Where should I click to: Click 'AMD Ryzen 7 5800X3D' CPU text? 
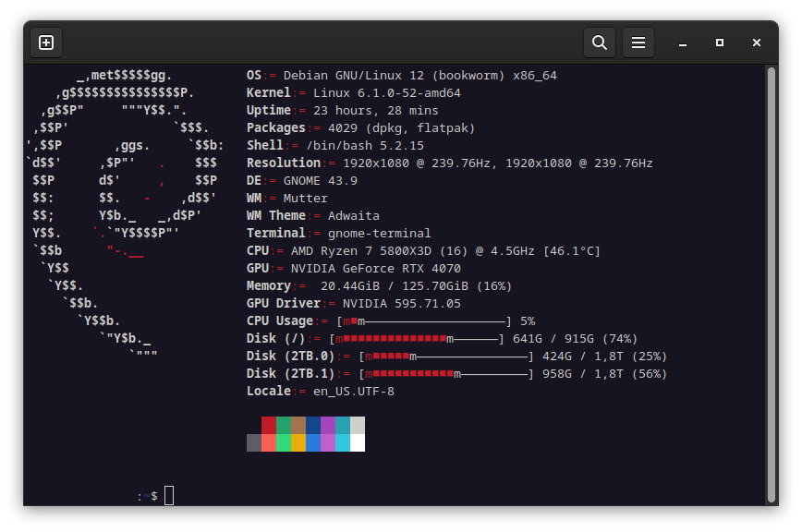(x=361, y=251)
